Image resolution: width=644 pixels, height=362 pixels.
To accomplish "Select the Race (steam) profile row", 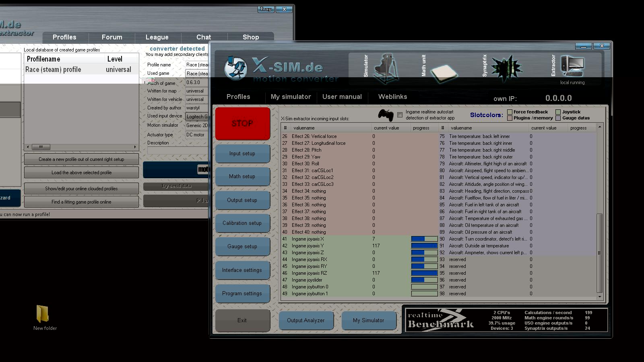I will (x=80, y=70).
